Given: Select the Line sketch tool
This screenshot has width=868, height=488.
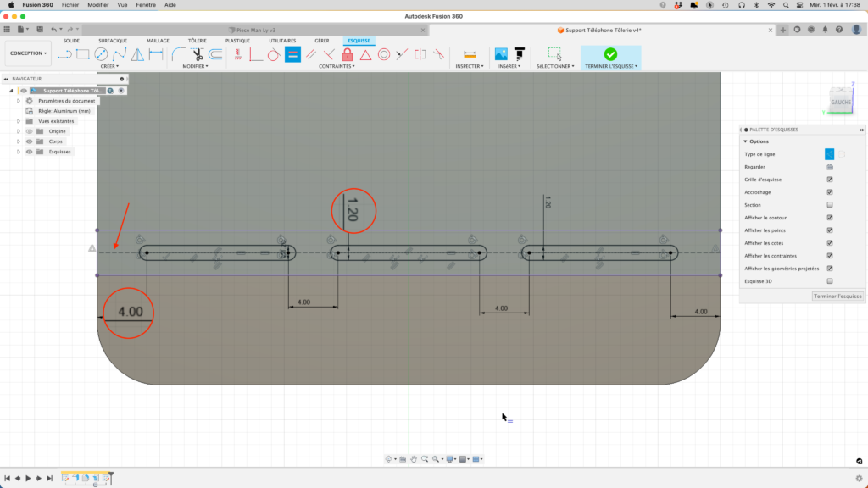Looking at the screenshot, I should (64, 54).
